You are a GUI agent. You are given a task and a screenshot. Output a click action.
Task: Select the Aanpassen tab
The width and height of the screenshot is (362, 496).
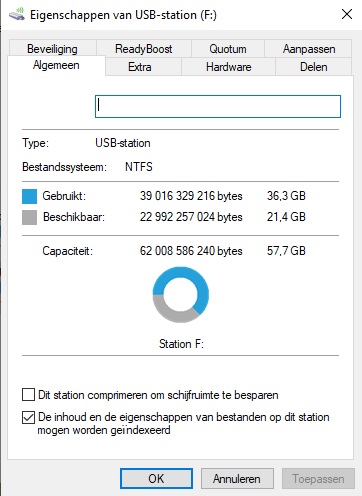tap(309, 49)
